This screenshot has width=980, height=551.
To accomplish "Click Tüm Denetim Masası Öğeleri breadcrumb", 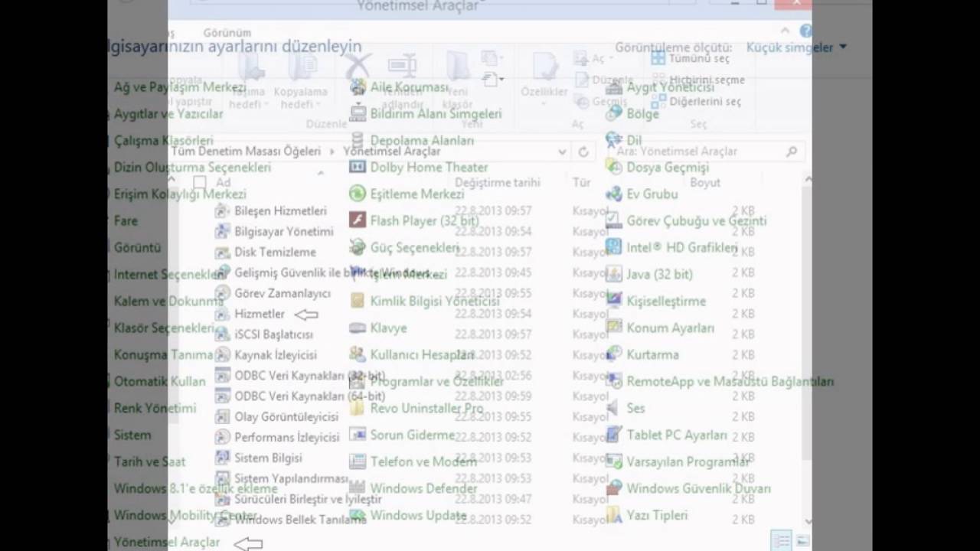I will click(x=246, y=152).
